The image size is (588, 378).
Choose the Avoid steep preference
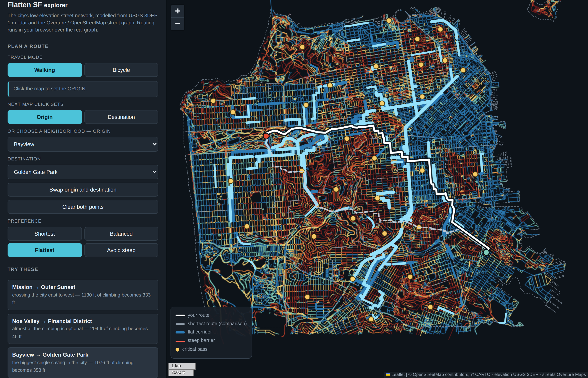coord(121,250)
